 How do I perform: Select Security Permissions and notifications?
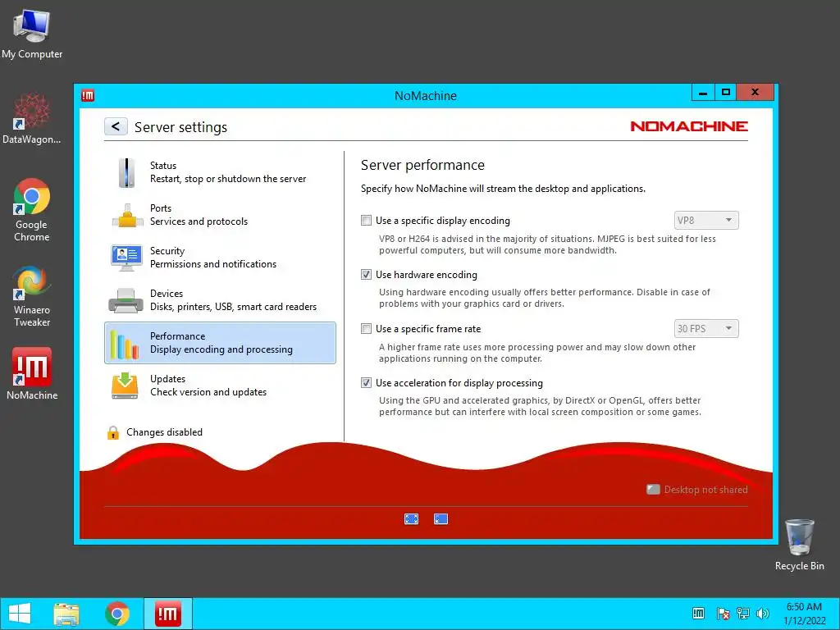220,258
